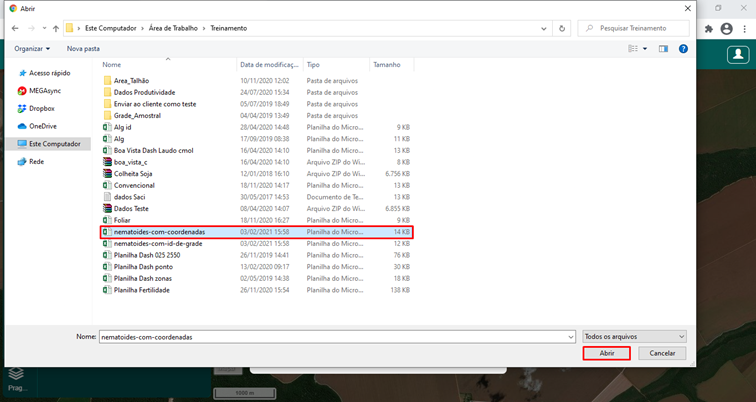This screenshot has width=756, height=402.
Task: Open help with the question mark icon
Action: pyautogui.click(x=683, y=49)
